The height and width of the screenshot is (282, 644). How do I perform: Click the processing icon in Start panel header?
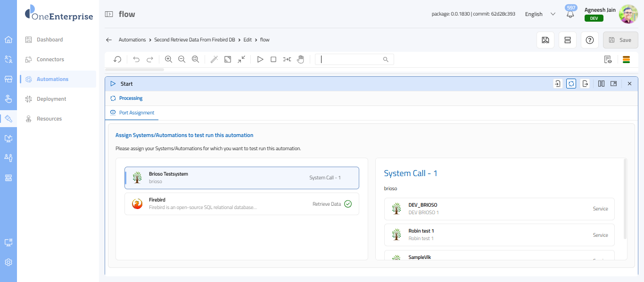click(x=571, y=84)
